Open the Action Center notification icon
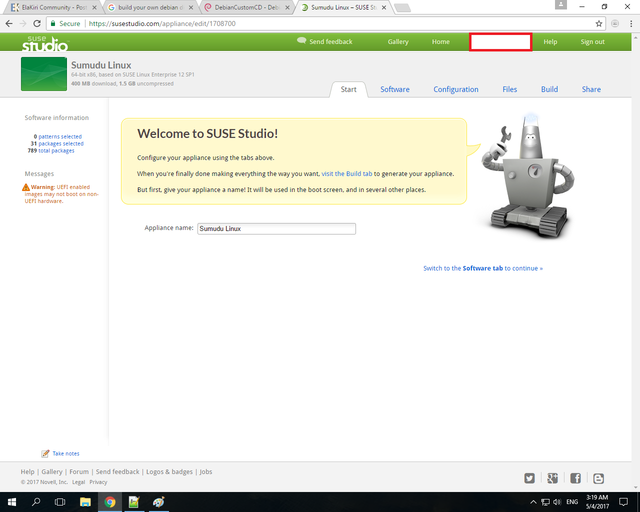640x512 pixels. point(623,502)
